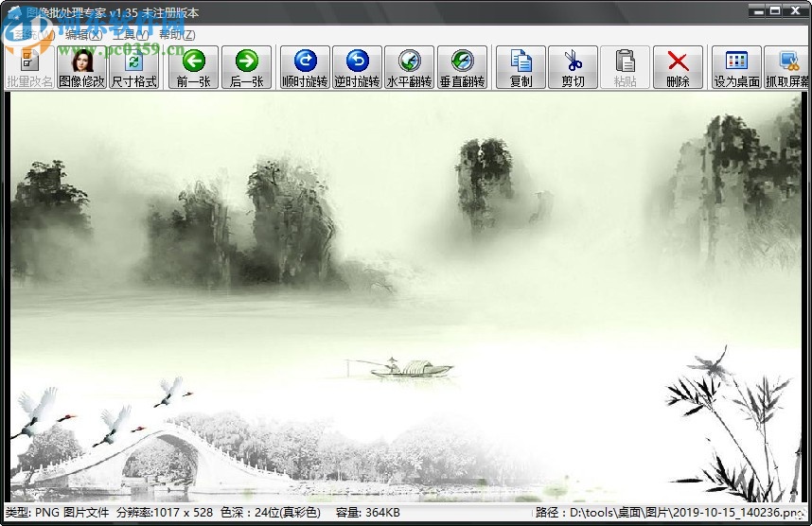Flip image vertically with 垂直翻转
This screenshot has width=812, height=526.
[x=463, y=67]
